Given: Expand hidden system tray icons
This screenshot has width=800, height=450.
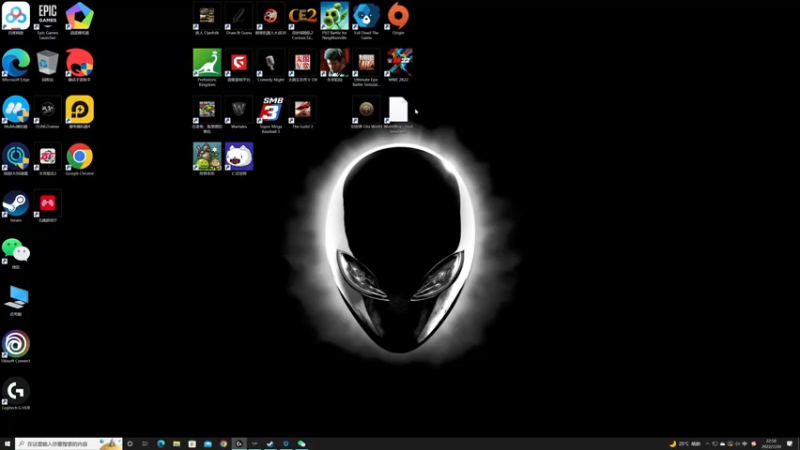Looking at the screenshot, I should pos(707,444).
